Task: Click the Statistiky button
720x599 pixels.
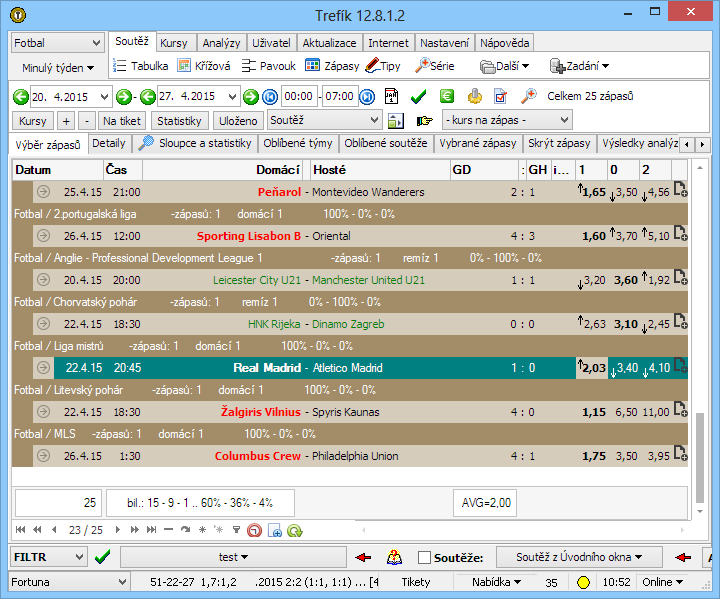Action: 180,121
